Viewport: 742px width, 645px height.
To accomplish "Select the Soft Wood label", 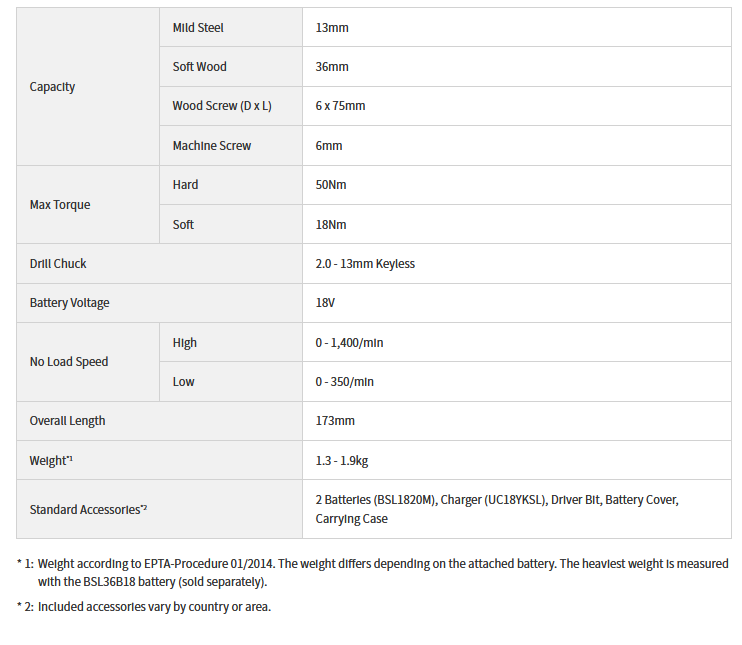I will [x=200, y=67].
